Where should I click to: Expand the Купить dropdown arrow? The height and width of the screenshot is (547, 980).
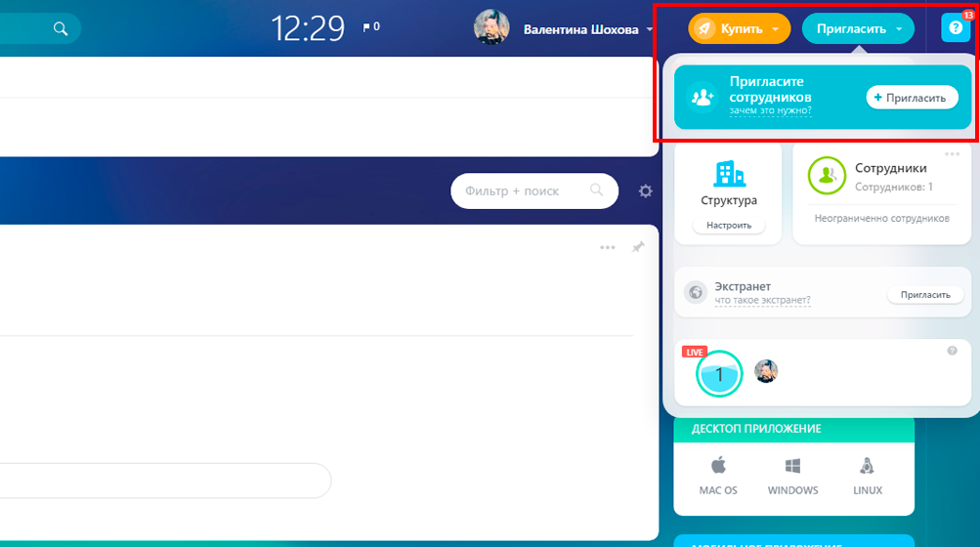[x=775, y=29]
